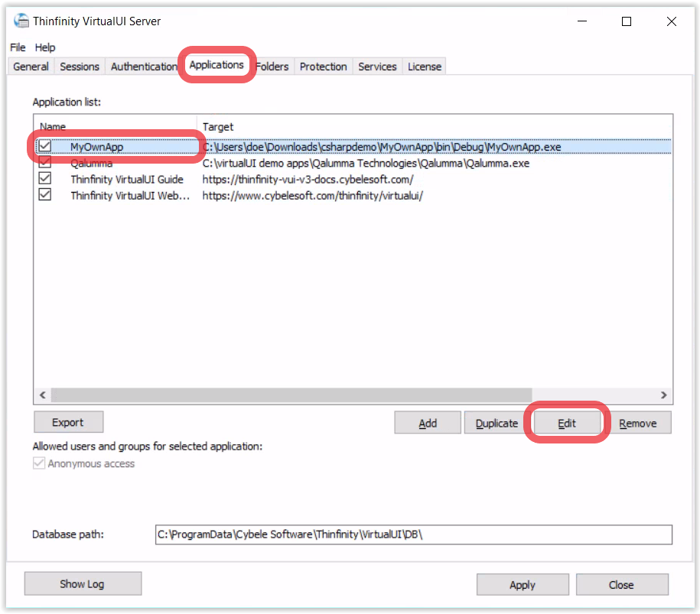The width and height of the screenshot is (700, 614).
Task: Toggle the Qalumma application checkbox
Action: pyautogui.click(x=44, y=162)
